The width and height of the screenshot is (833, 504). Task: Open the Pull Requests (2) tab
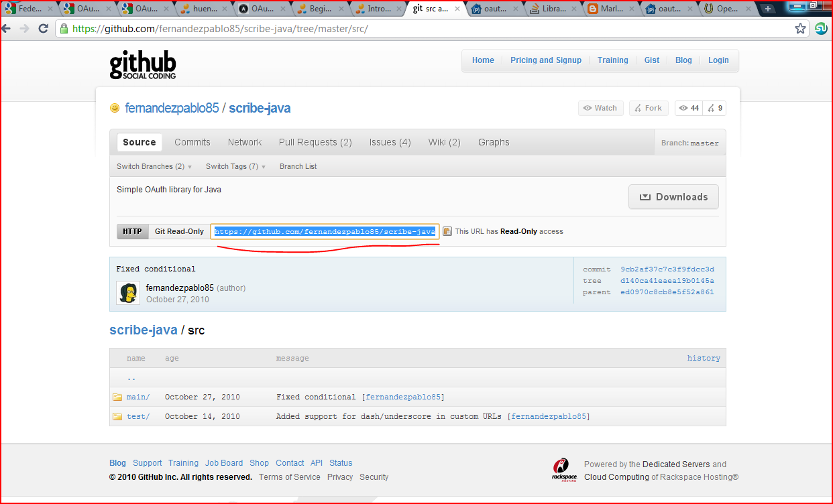(x=315, y=142)
